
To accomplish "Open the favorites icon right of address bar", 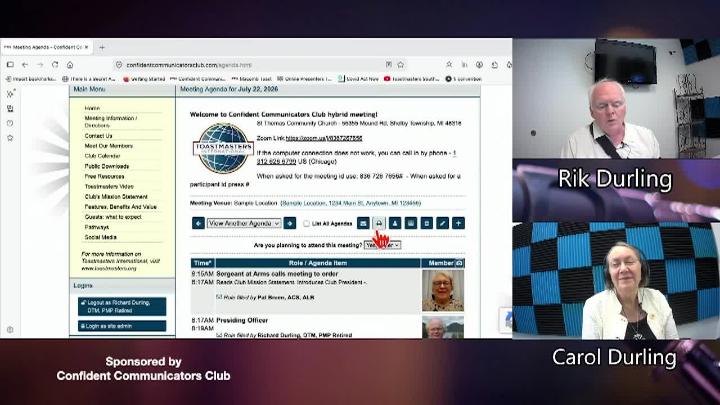I will pyautogui.click(x=449, y=65).
